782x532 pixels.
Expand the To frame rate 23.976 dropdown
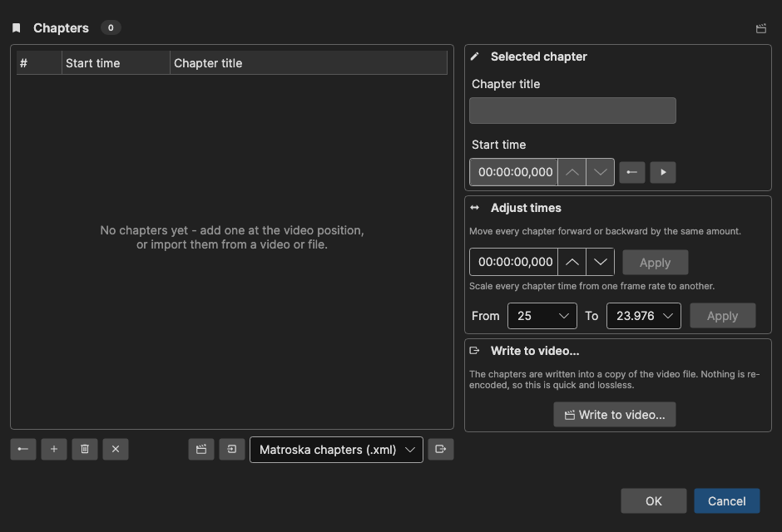click(643, 316)
